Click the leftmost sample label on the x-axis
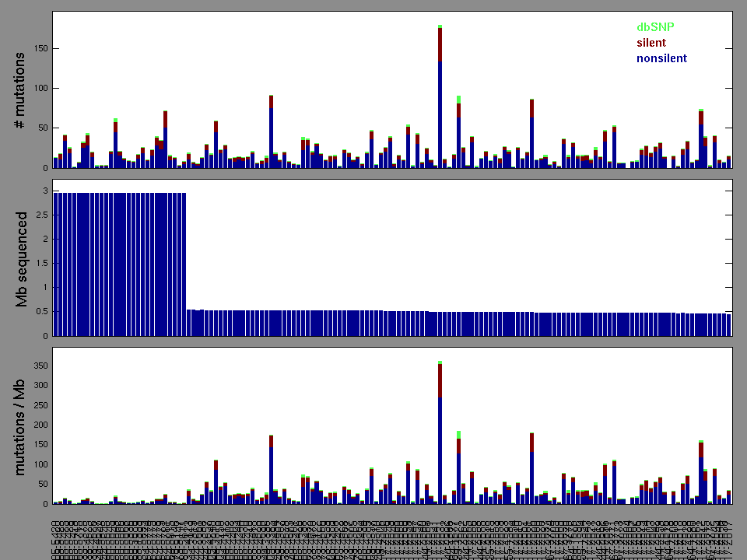747x560 pixels. [x=56, y=533]
